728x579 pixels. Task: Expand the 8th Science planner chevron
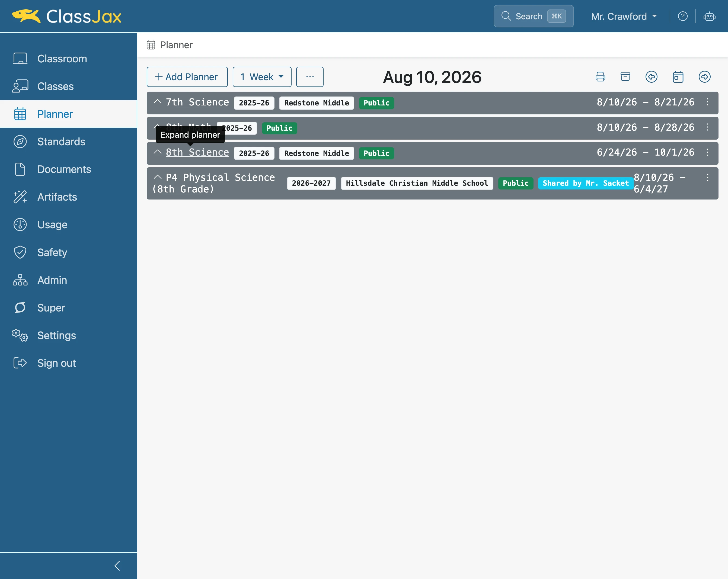[x=157, y=152]
